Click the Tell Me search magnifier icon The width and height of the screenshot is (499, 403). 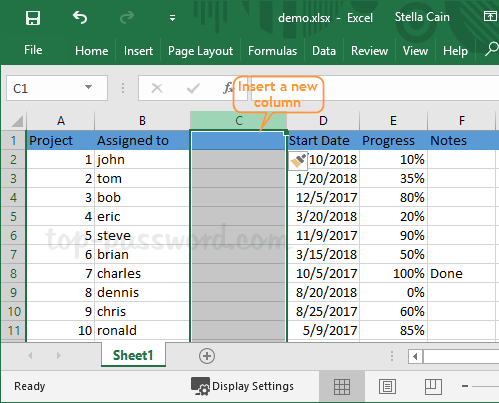(492, 49)
